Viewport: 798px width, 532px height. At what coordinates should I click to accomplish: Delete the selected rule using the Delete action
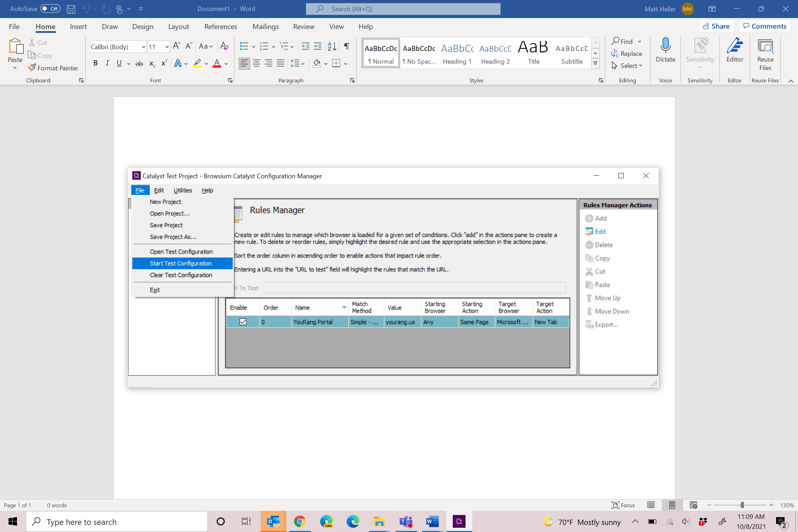603,245
